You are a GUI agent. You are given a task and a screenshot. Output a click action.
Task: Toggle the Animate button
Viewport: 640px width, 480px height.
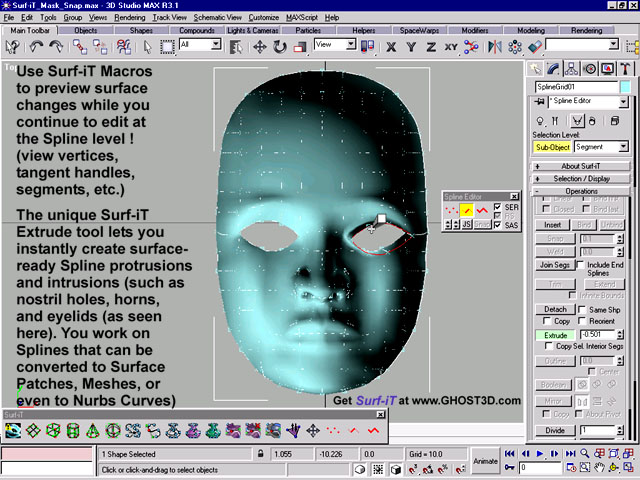tap(485, 461)
